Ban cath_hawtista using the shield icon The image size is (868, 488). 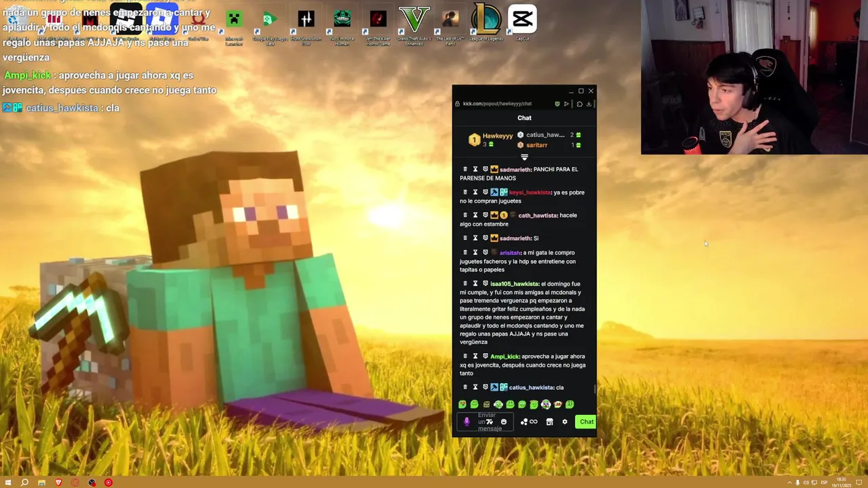[486, 216]
